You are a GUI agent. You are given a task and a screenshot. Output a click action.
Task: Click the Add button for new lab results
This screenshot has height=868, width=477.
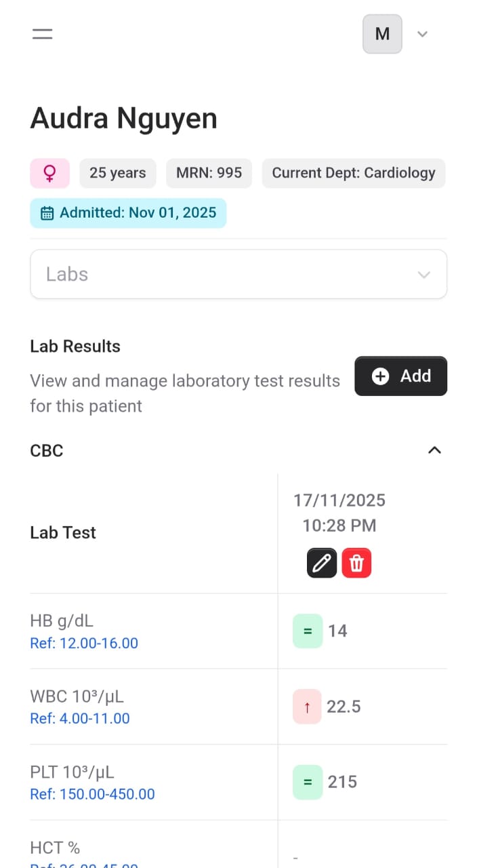400,376
